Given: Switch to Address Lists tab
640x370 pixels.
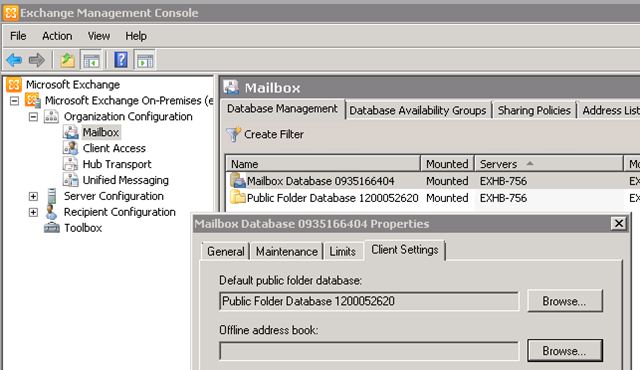Looking at the screenshot, I should 610,111.
